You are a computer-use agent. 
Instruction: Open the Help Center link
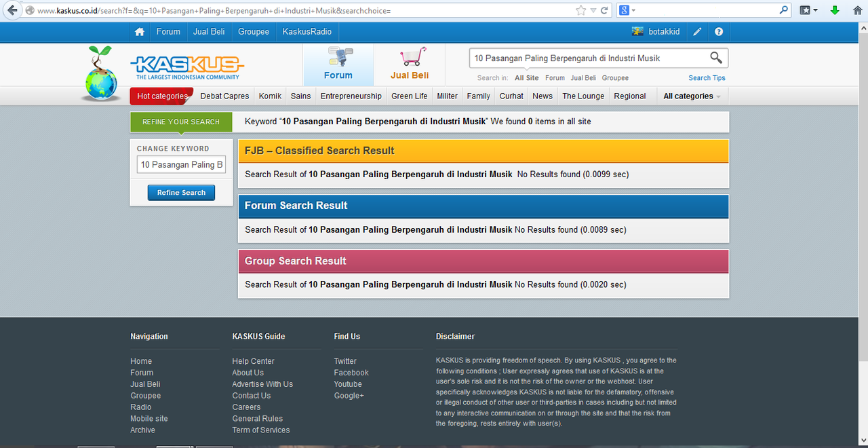(253, 361)
